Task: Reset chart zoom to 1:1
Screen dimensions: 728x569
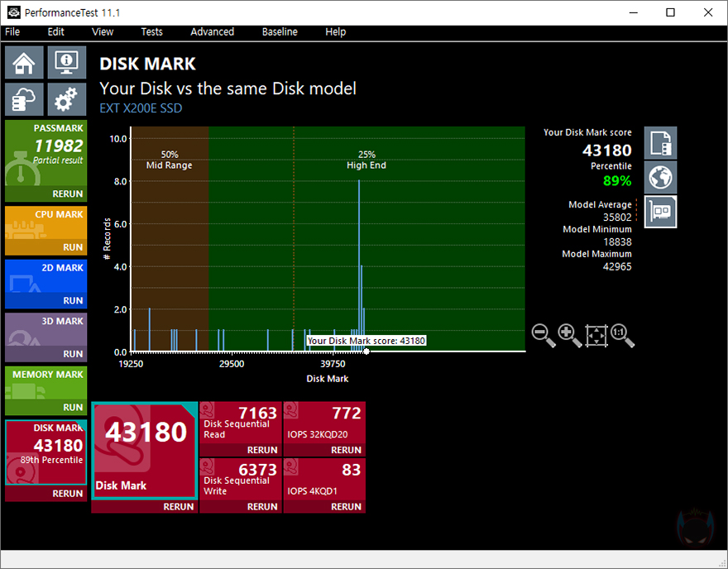Action: pos(622,335)
